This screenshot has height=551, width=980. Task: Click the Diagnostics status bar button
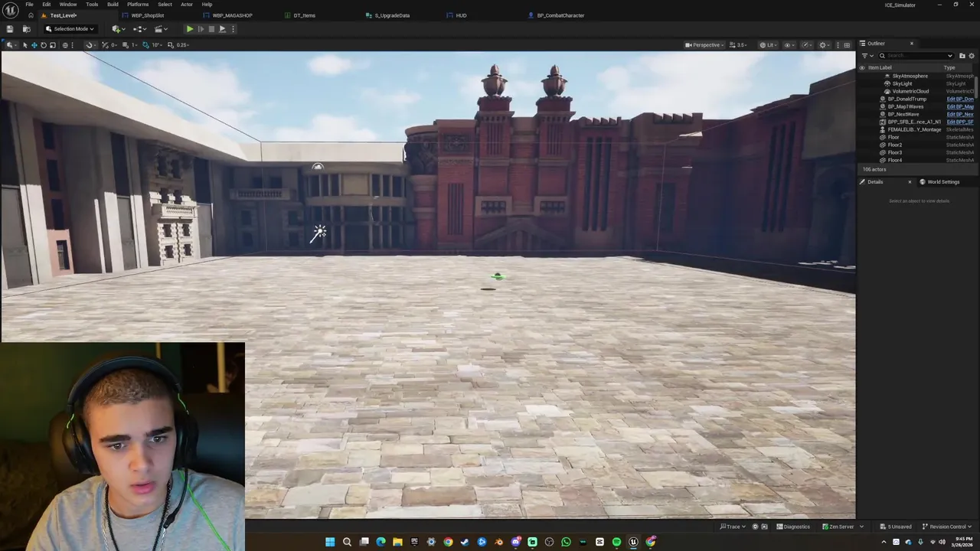(793, 527)
